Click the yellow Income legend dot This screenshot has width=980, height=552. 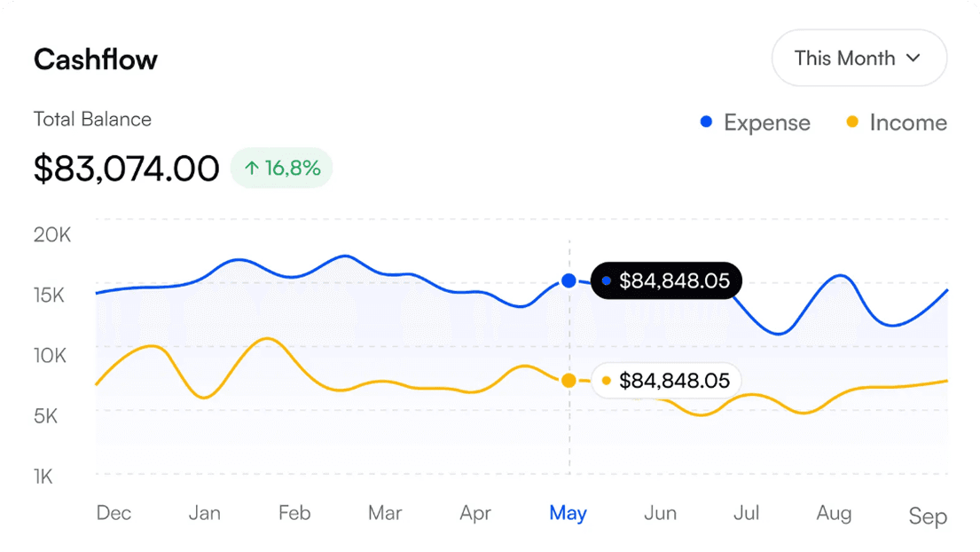click(x=852, y=122)
